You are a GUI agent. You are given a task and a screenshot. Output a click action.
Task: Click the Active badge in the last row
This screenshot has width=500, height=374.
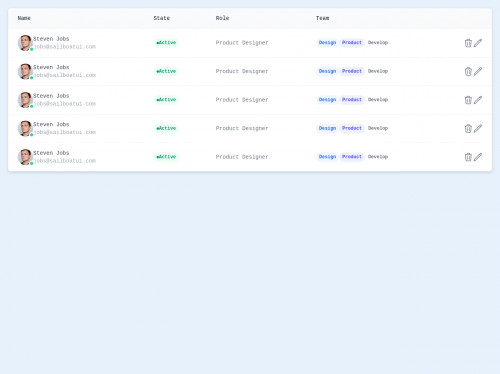(x=166, y=157)
